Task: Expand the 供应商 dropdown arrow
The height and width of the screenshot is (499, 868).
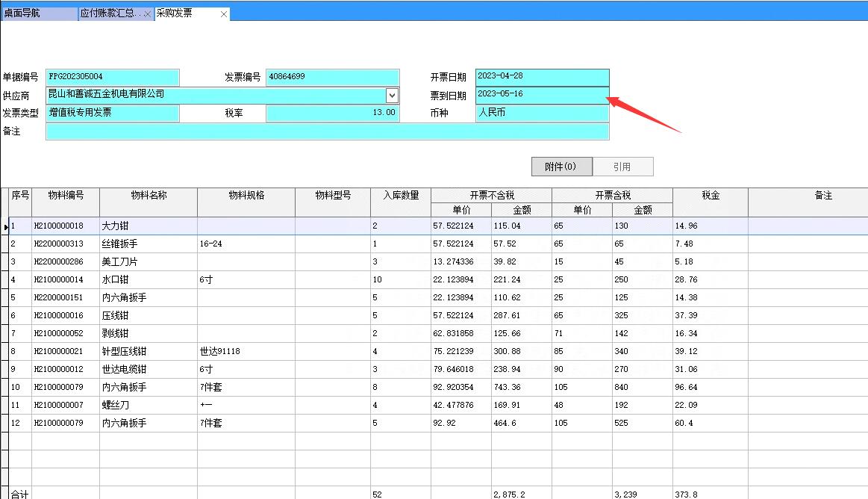Action: click(x=392, y=96)
